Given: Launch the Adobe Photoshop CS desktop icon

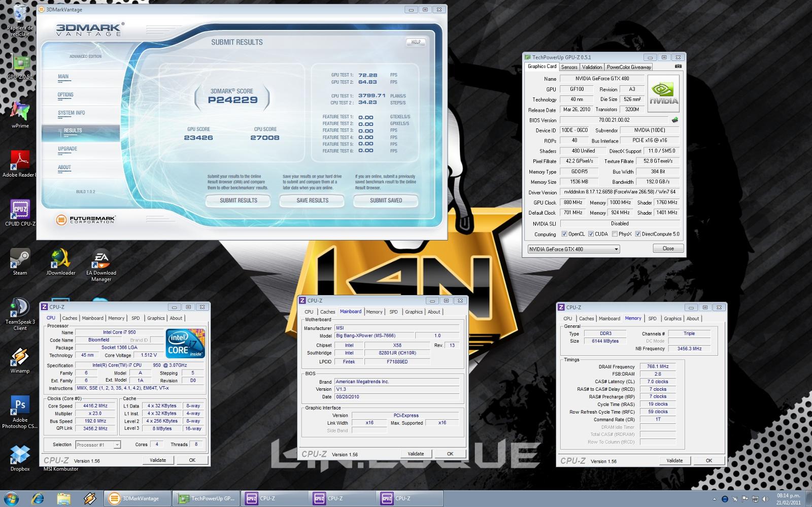Looking at the screenshot, I should point(20,412).
